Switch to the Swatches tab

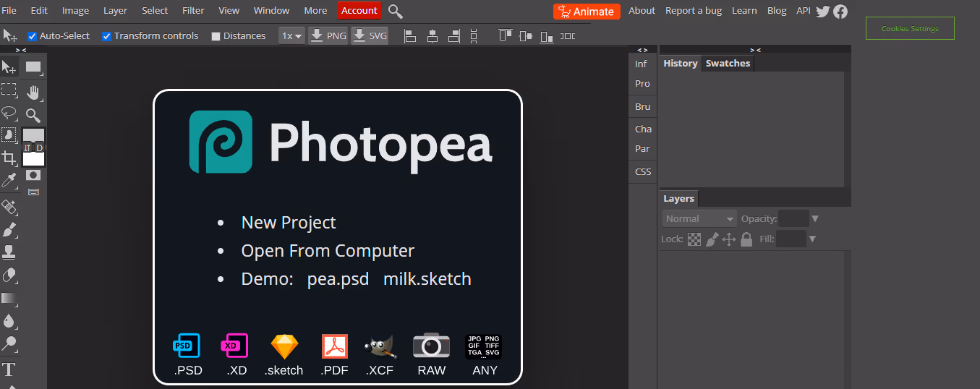pos(728,64)
